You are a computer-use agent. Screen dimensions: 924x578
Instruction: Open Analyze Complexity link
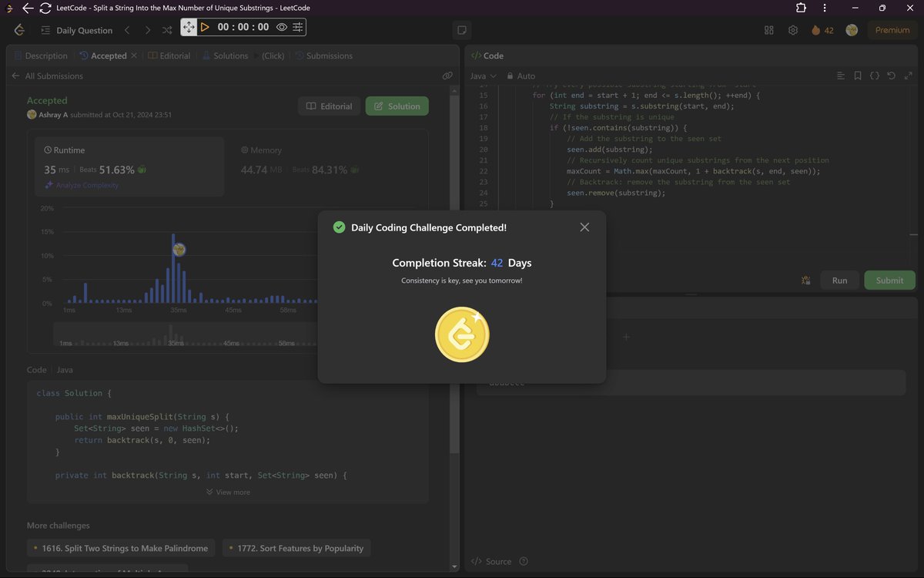coord(82,185)
